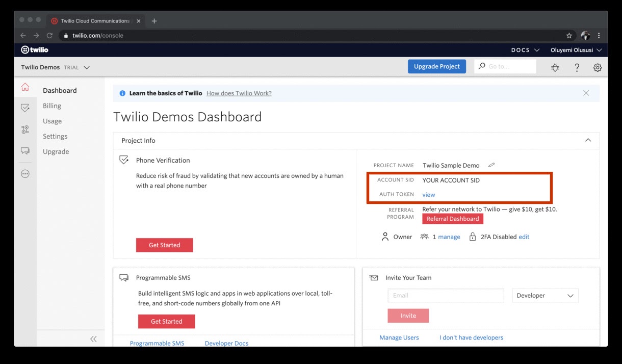Open the help question mark icon
The width and height of the screenshot is (622, 364).
tap(577, 67)
